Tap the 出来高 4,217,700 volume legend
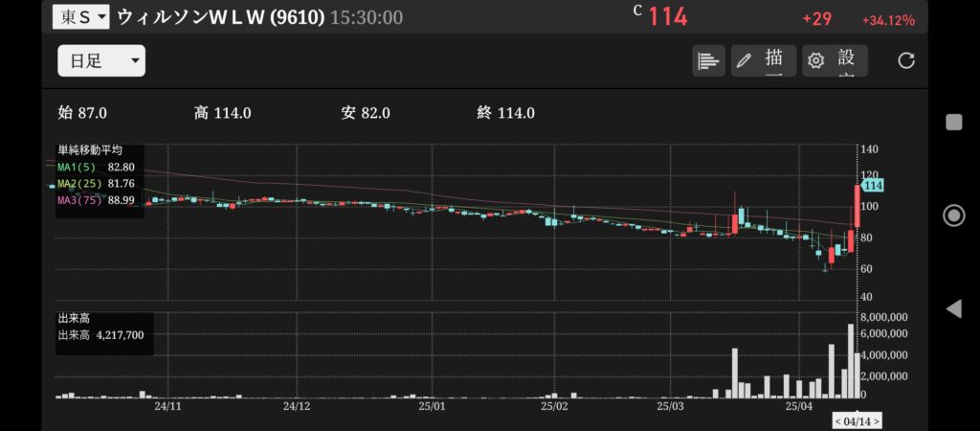The height and width of the screenshot is (431, 980). tap(100, 335)
